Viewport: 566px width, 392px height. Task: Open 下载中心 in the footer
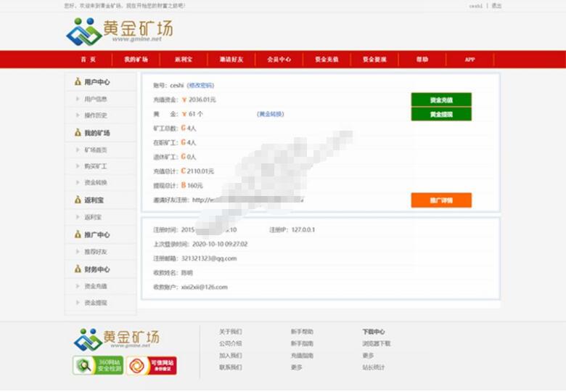(374, 331)
